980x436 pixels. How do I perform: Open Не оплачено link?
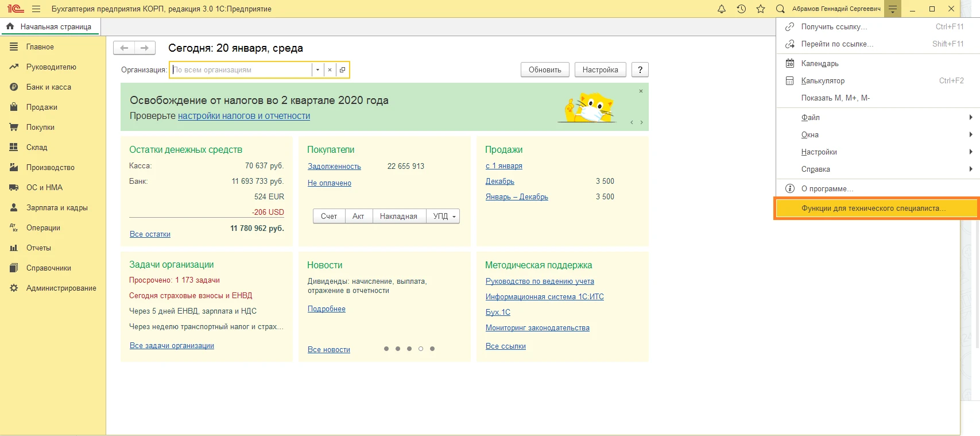330,183
